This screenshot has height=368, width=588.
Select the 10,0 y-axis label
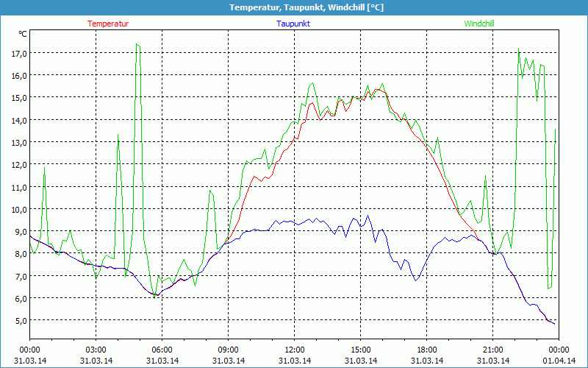pos(19,209)
